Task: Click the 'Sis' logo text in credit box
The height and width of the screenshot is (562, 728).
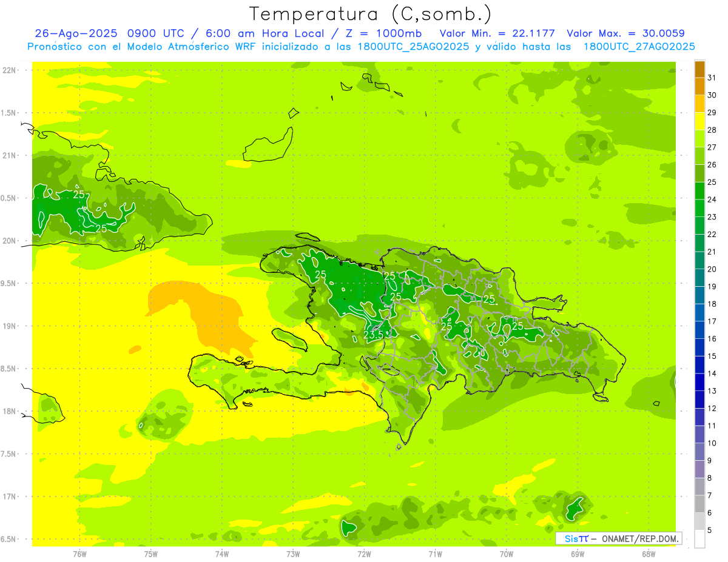Action: (571, 538)
